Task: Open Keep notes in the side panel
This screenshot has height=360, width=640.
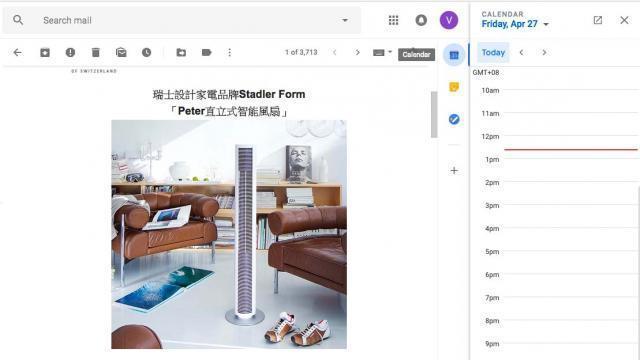Action: tap(454, 87)
